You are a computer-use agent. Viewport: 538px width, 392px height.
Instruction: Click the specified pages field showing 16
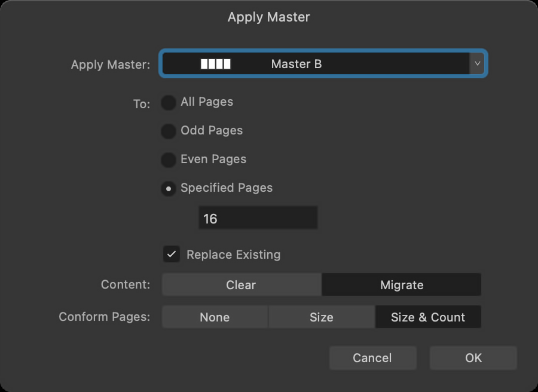coord(258,218)
